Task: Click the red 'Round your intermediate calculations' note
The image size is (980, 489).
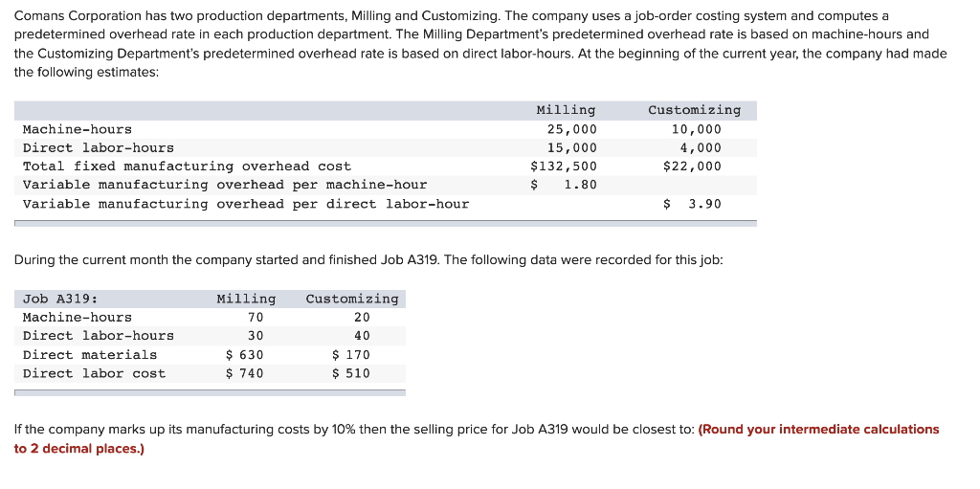Action: point(819,430)
